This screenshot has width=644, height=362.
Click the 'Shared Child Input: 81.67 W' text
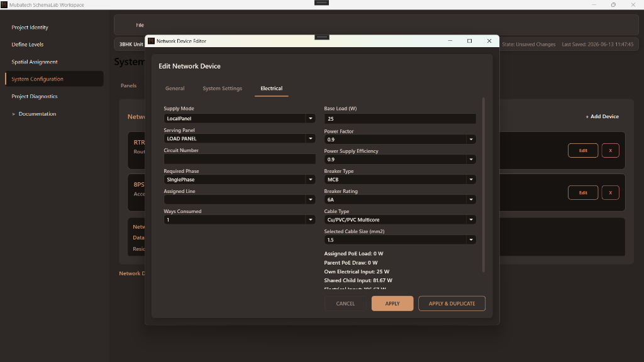pos(358,280)
